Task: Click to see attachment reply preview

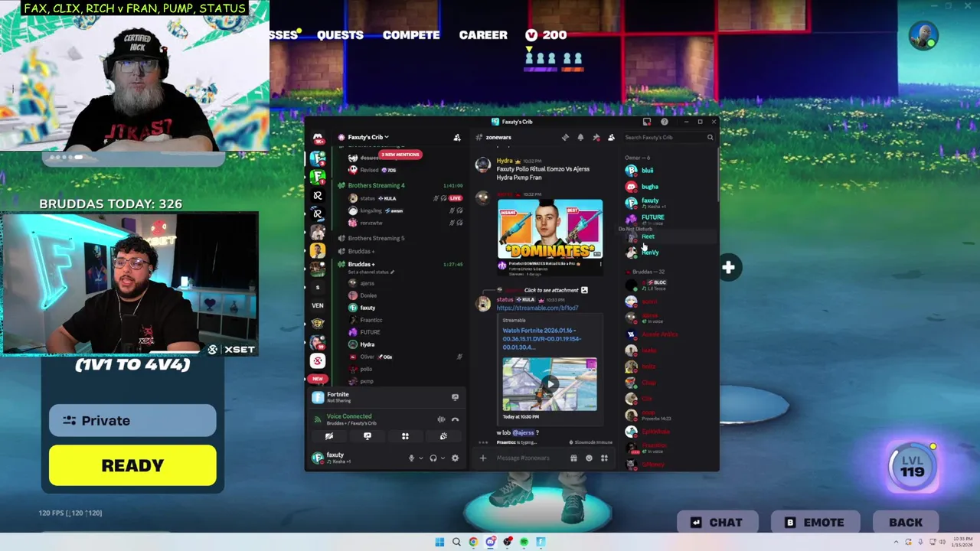Action: (x=550, y=290)
